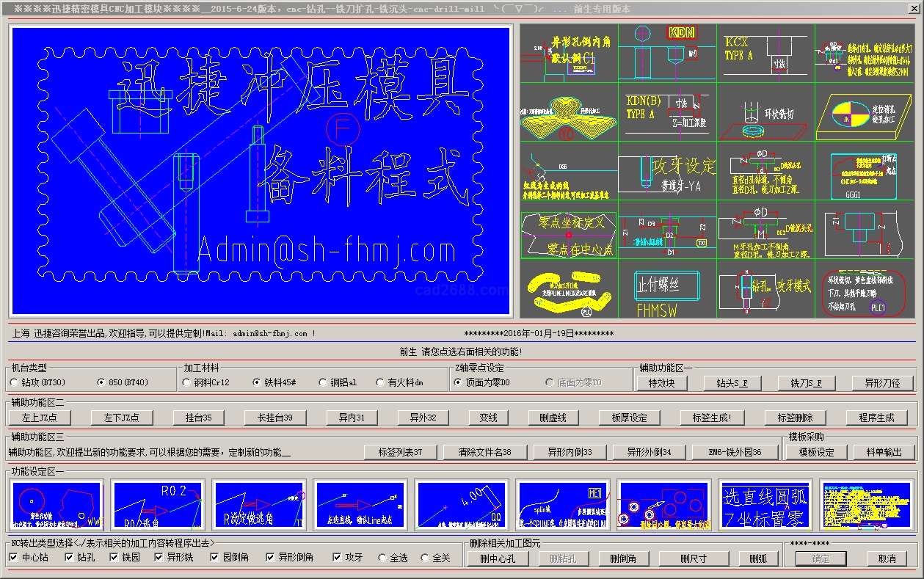924x579 pixels.
Task: Click the 异形孔倒内角 C1 chamfer tile
Action: pos(569,53)
